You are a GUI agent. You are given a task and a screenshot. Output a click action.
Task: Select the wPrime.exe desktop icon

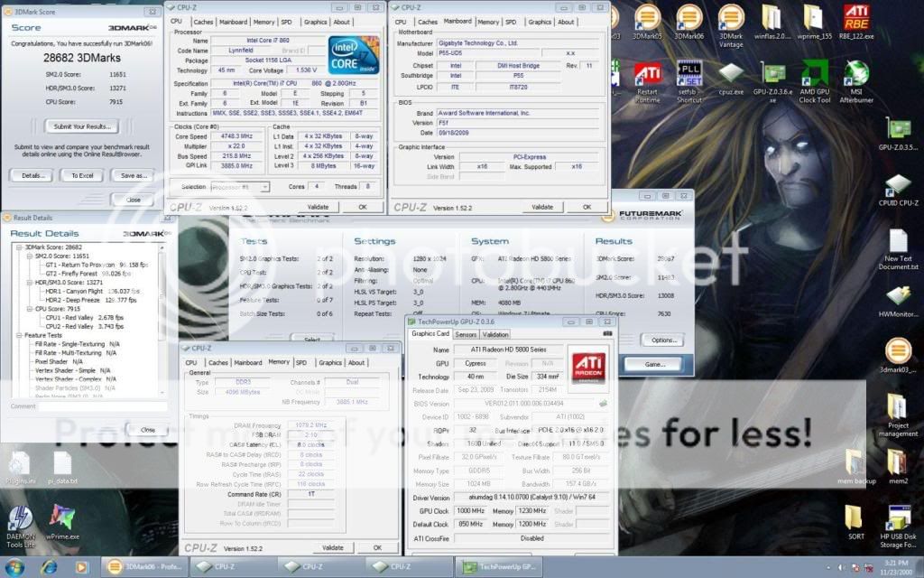click(x=62, y=523)
